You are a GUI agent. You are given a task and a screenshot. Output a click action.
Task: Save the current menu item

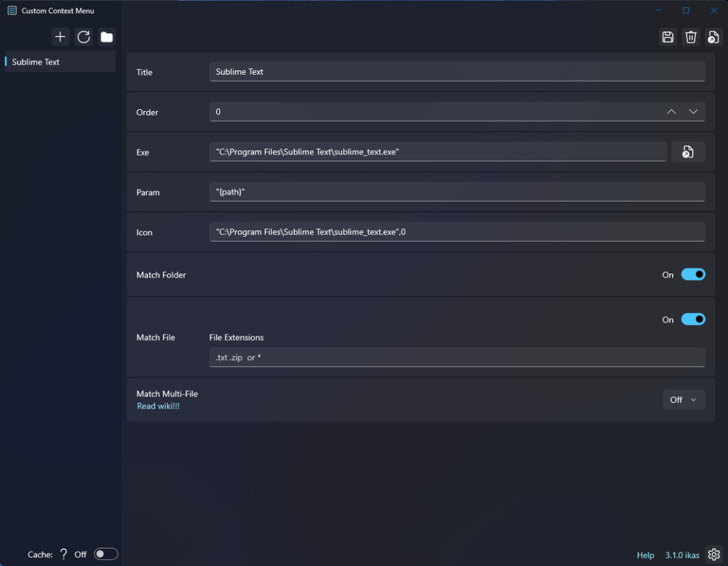tap(667, 37)
